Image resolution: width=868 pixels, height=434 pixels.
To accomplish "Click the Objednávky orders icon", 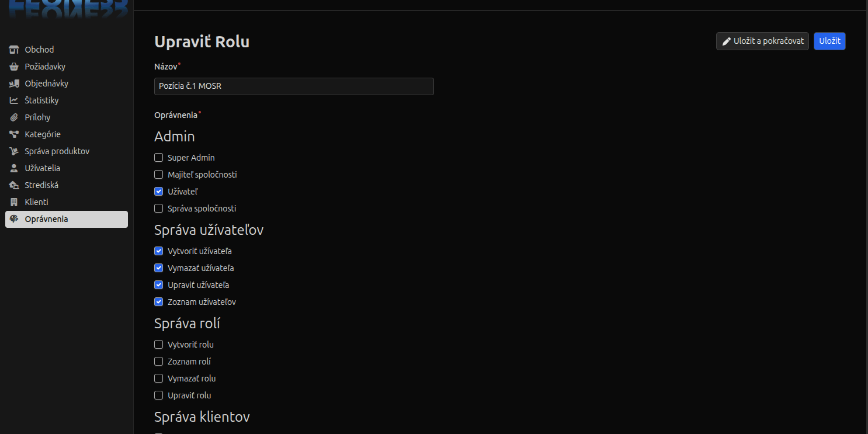I will [14, 84].
